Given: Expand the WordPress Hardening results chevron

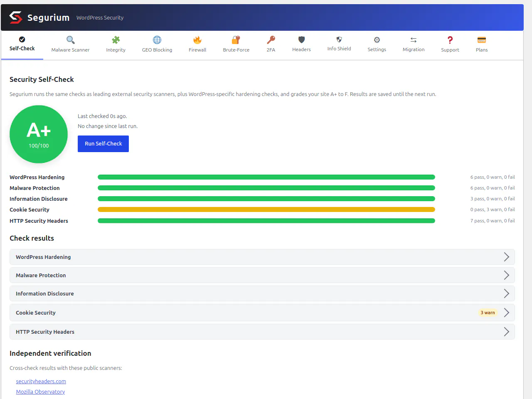Looking at the screenshot, I should (x=506, y=257).
